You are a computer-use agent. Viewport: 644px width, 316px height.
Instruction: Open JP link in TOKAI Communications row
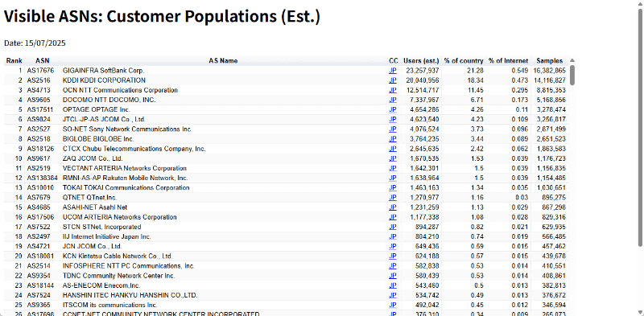(393, 188)
